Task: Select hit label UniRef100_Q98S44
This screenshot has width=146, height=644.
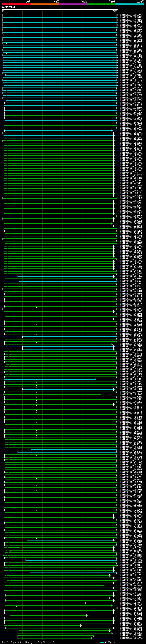Action: pos(131,630)
